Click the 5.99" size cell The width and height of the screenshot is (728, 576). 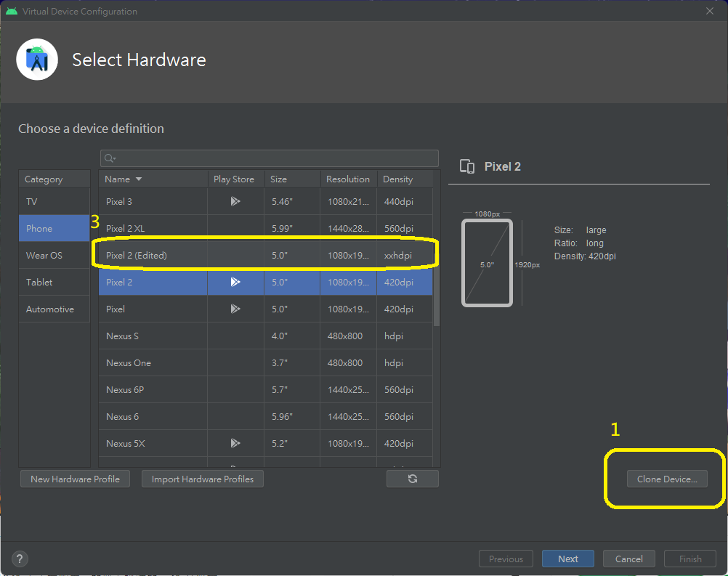pos(292,228)
